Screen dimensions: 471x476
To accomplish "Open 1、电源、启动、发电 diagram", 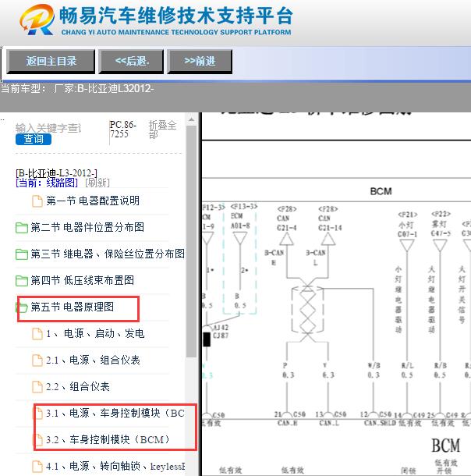I will (x=95, y=333).
